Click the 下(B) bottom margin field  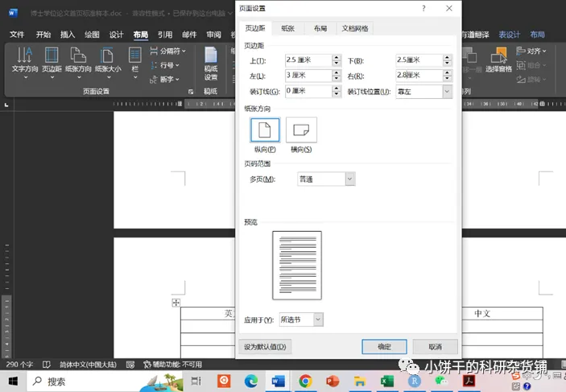tap(419, 60)
